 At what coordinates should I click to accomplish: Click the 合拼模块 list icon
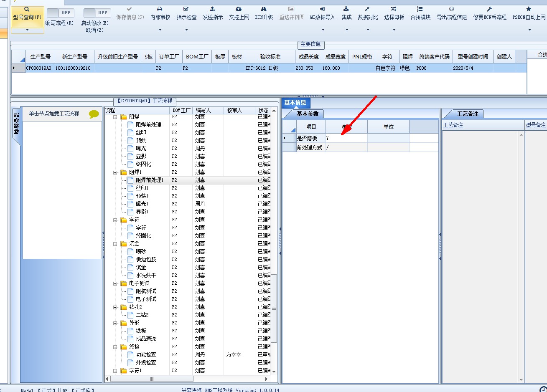click(420, 9)
